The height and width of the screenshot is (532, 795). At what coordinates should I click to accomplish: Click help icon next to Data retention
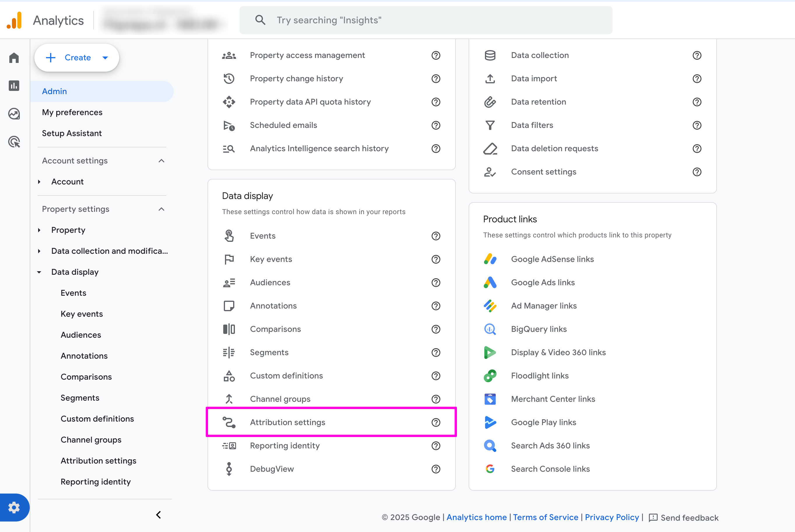point(697,102)
